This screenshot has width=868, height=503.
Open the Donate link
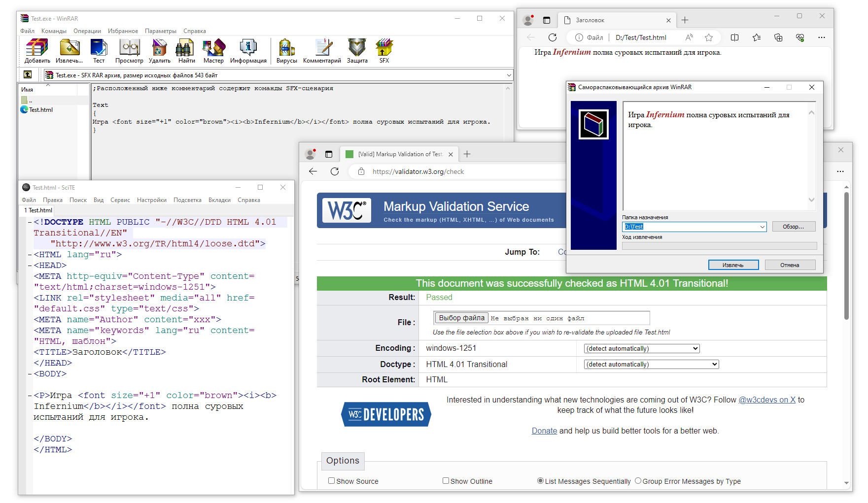pos(544,431)
